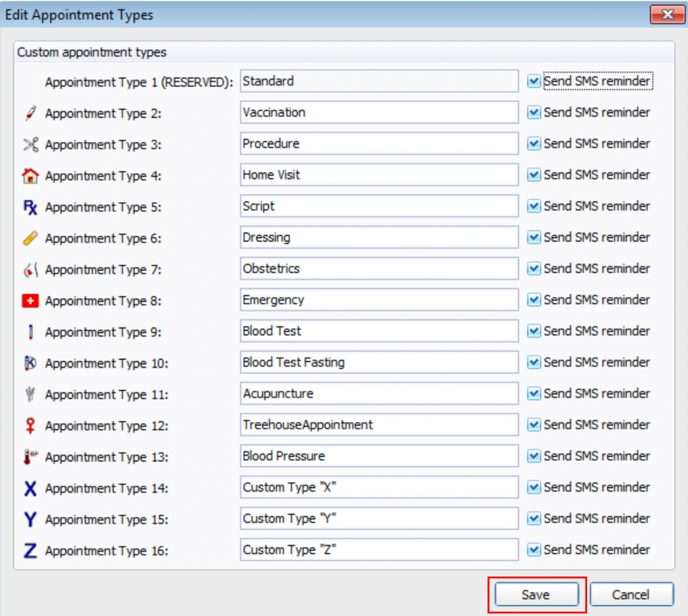Toggle SMS reminder for Custom Type "Z"

coord(534,550)
